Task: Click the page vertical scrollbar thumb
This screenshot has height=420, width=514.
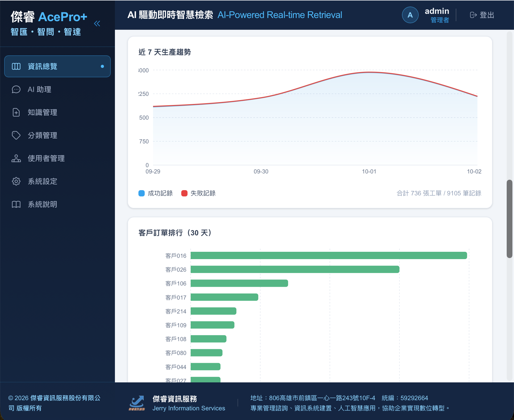Action: click(x=509, y=219)
